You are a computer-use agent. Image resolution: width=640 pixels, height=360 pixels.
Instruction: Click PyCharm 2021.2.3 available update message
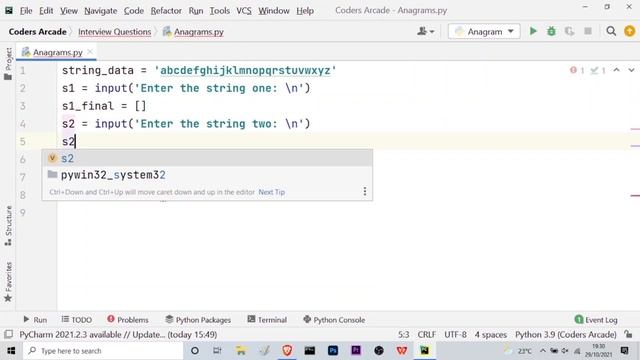118,334
